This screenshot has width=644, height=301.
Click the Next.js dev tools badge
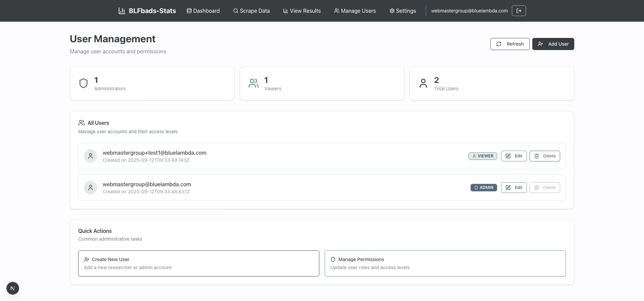[13, 288]
